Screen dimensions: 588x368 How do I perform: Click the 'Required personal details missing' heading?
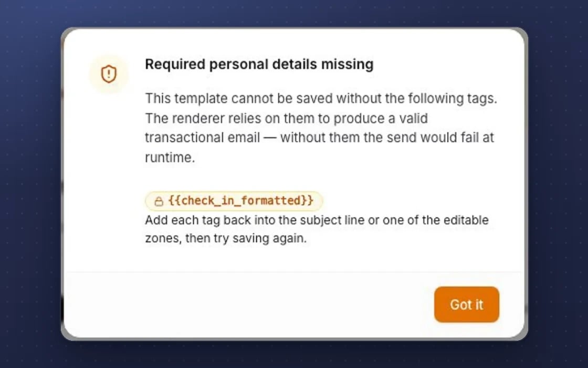point(259,64)
